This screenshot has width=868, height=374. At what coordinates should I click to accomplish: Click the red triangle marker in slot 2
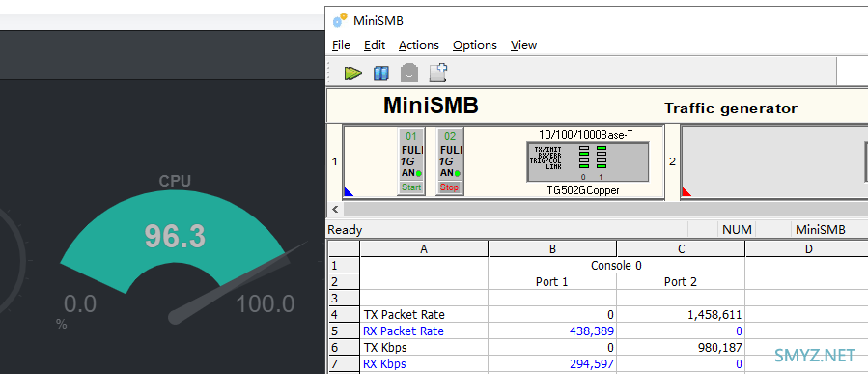(686, 191)
